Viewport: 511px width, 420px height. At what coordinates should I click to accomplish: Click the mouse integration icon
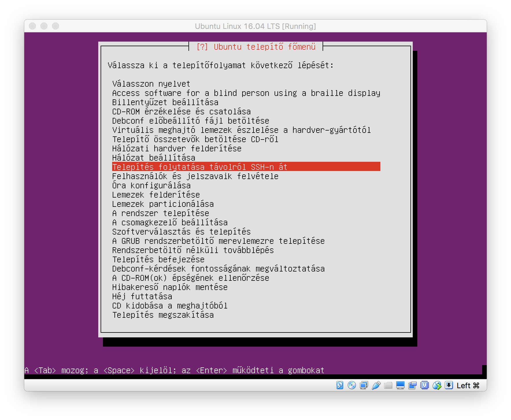pyautogui.click(x=437, y=385)
